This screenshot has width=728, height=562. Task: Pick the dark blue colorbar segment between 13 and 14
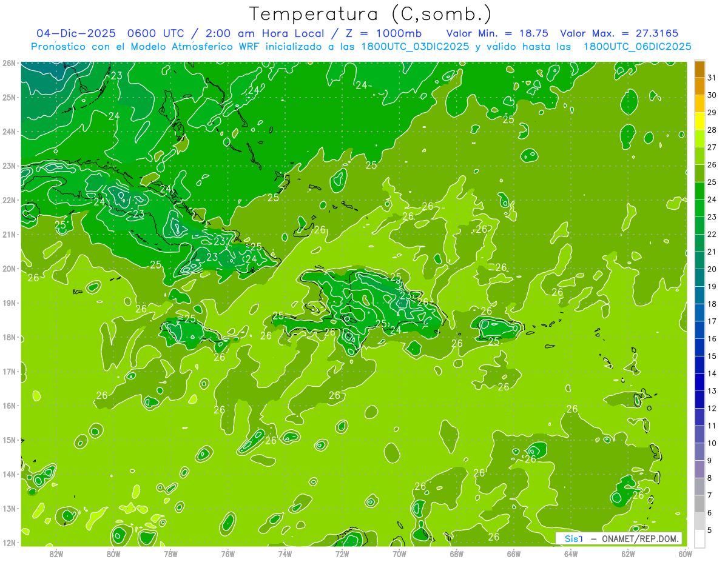point(699,382)
